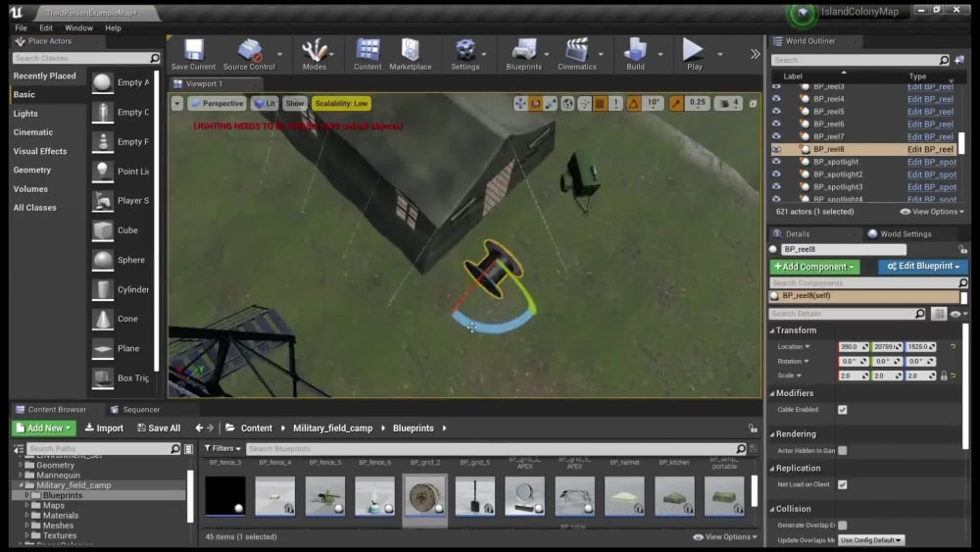Select the rotate gizmo mode in viewport
This screenshot has height=552, width=980.
pyautogui.click(x=536, y=103)
